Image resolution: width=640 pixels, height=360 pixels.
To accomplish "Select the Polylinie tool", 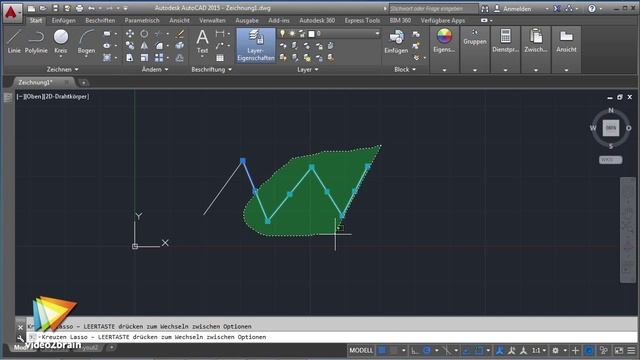I will click(36, 42).
